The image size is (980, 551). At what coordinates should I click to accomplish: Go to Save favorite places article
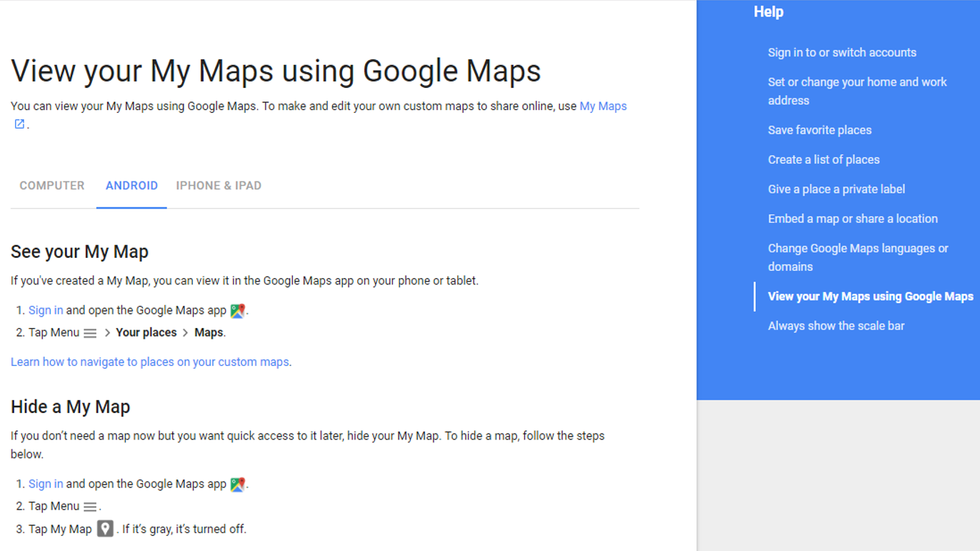[x=820, y=130]
